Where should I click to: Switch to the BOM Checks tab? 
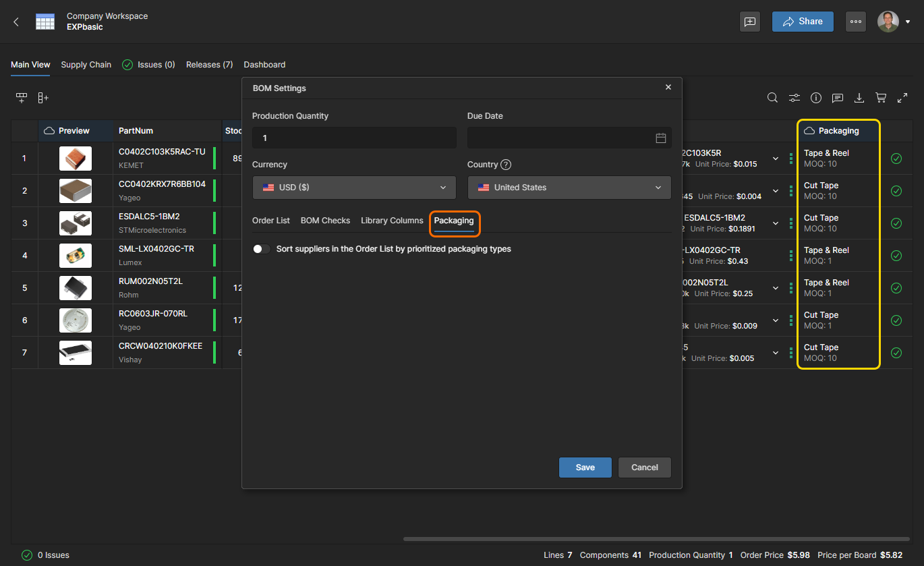coord(325,221)
